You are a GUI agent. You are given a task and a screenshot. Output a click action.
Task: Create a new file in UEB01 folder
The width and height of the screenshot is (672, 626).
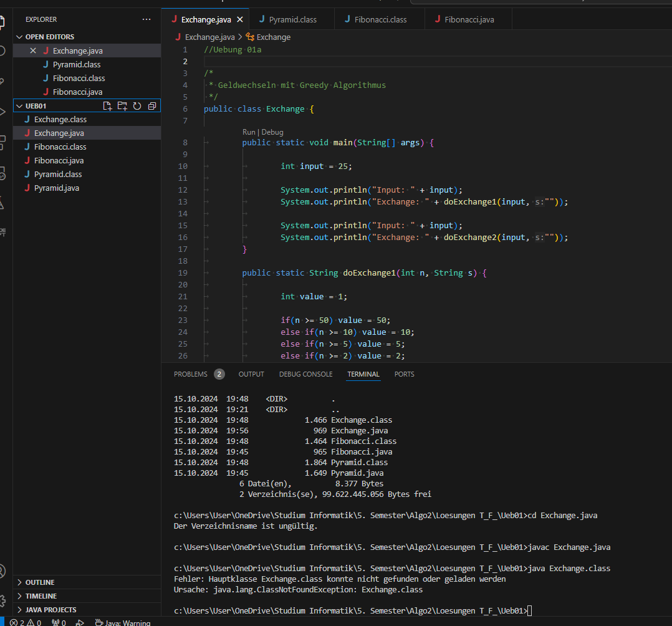click(107, 105)
